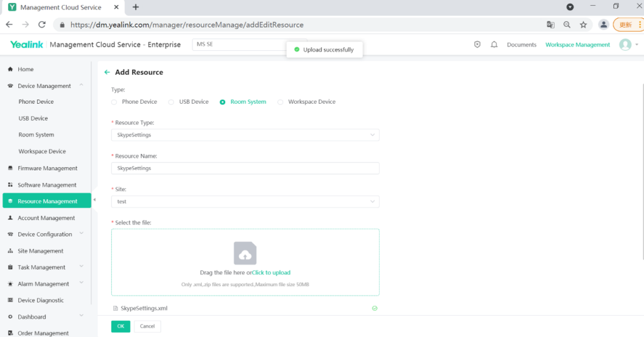
Task: Collapse the sidebar using the arrow handle
Action: (94, 200)
